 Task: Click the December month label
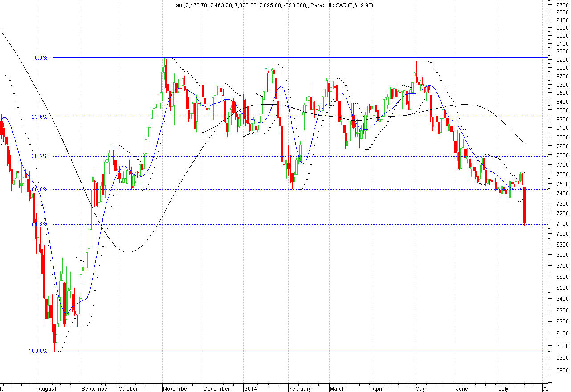(216, 389)
